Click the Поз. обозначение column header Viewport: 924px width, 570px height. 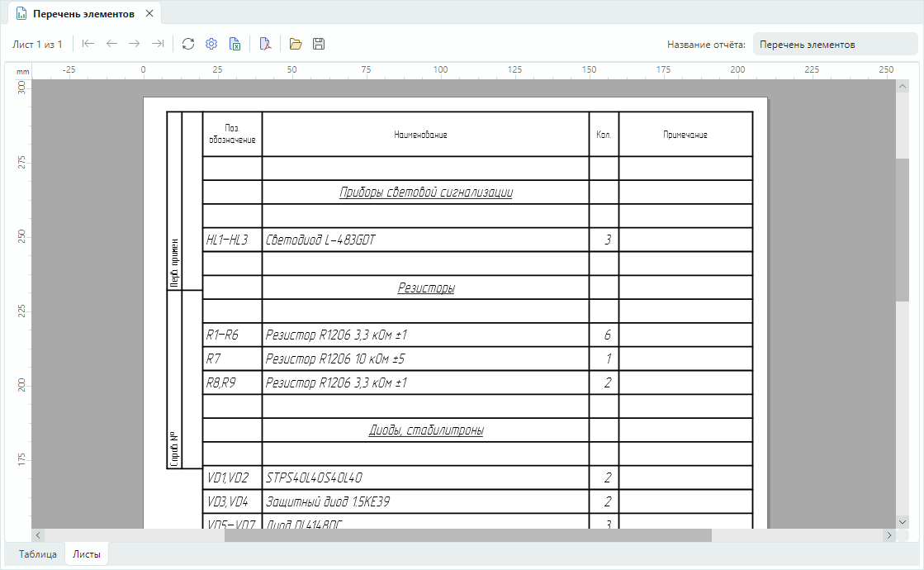(232, 134)
